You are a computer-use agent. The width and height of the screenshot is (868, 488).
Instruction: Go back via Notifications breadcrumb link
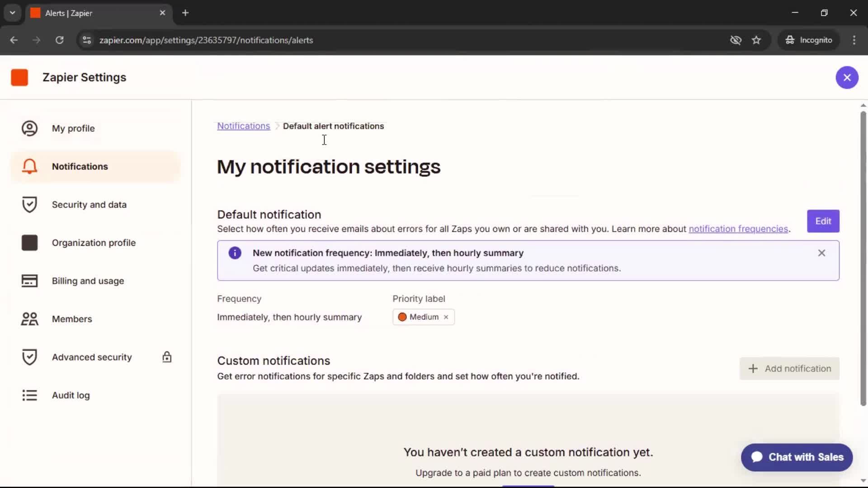(243, 126)
